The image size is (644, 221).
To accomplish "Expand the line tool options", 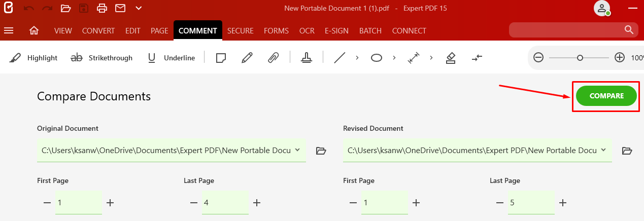I will (357, 58).
